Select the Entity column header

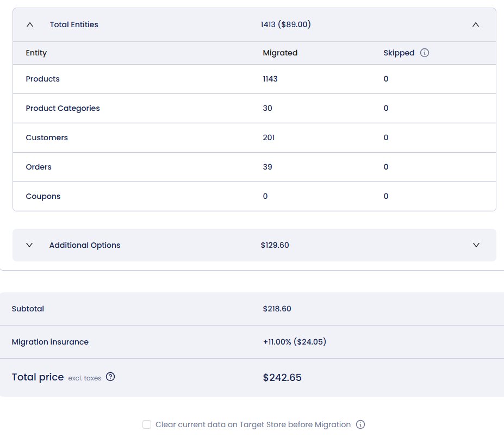(x=36, y=53)
